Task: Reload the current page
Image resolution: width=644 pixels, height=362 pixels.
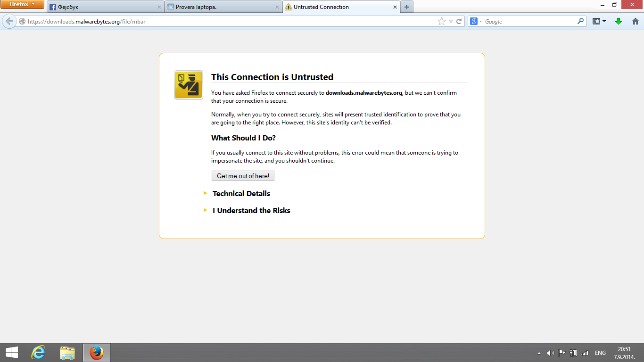Action: (459, 21)
